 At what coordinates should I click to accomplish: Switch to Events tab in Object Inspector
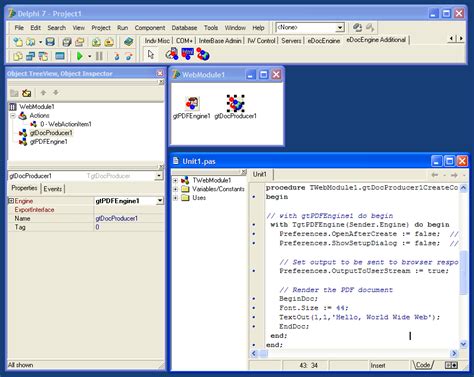[x=53, y=189]
